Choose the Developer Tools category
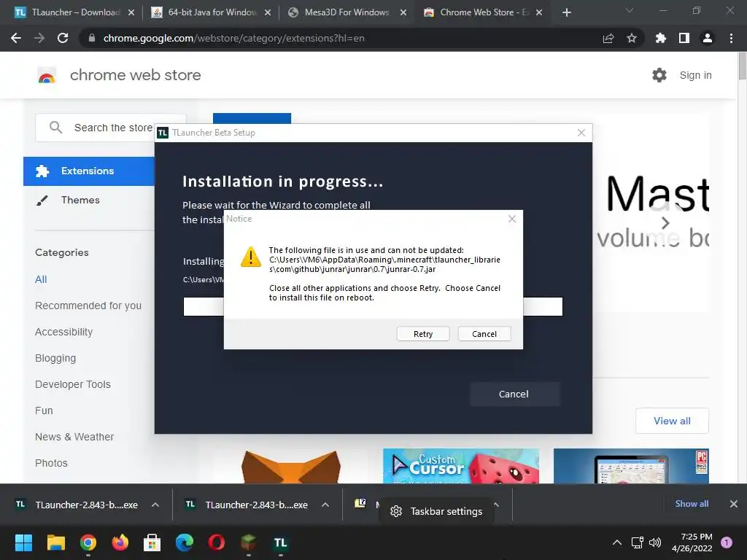 pos(73,384)
